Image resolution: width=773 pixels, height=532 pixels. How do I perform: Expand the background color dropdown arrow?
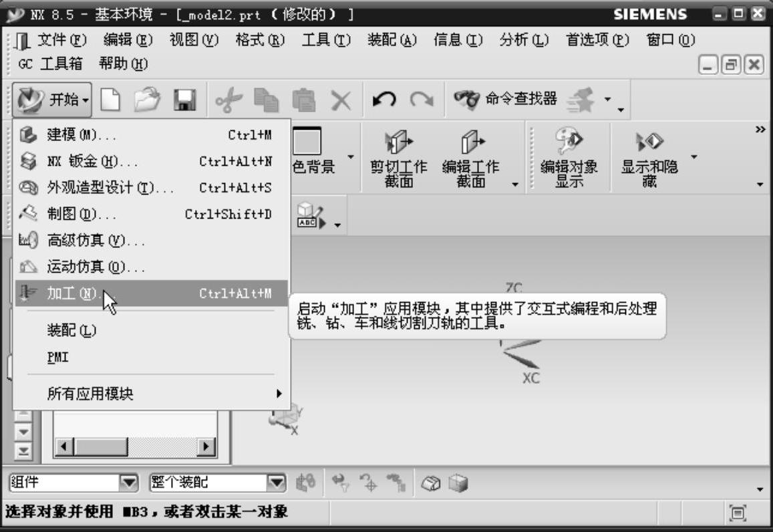[351, 157]
